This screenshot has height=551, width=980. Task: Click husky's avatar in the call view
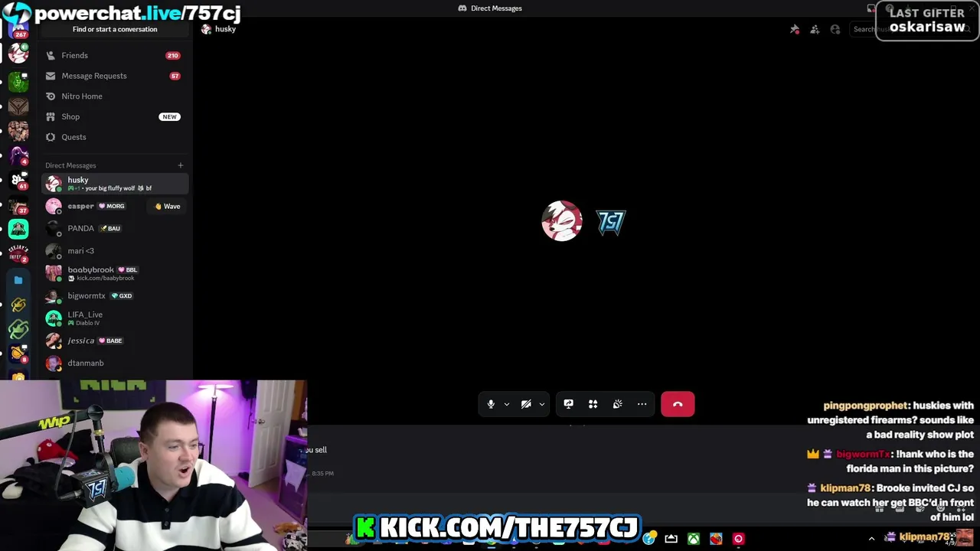pos(562,221)
